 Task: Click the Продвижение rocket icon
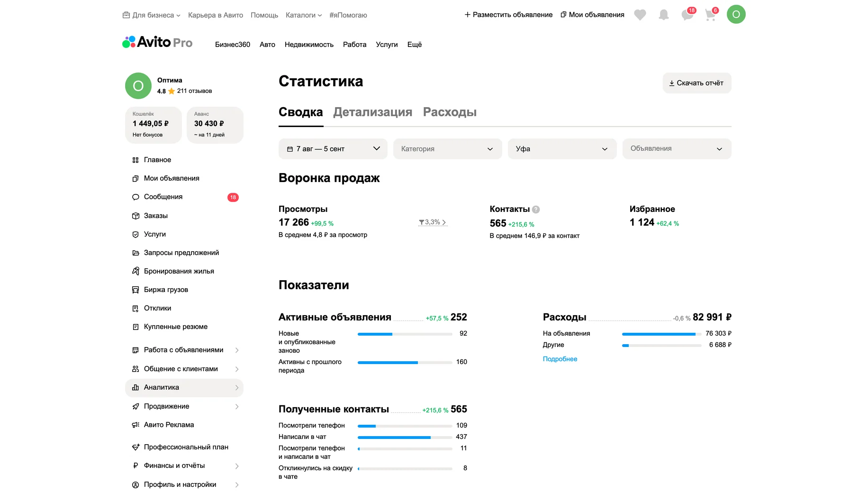136,407
